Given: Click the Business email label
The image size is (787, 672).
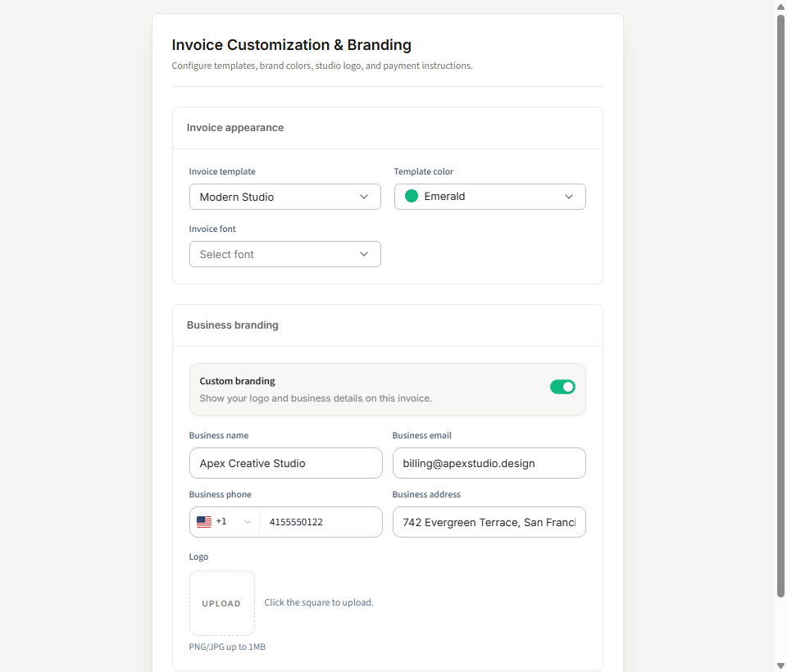Looking at the screenshot, I should pyautogui.click(x=422, y=436).
